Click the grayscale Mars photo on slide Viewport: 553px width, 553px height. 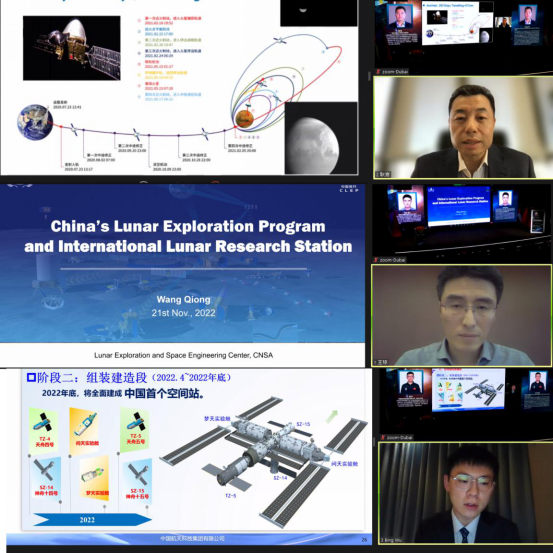(x=321, y=138)
